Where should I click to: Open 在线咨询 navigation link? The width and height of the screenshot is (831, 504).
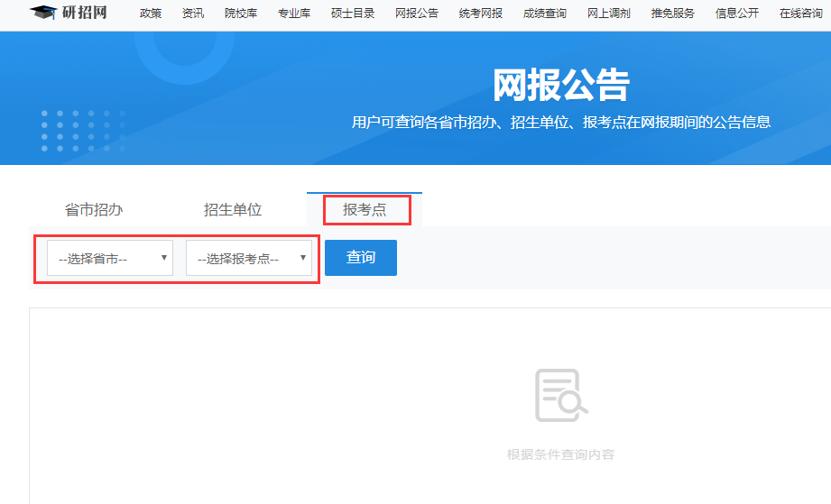[801, 14]
